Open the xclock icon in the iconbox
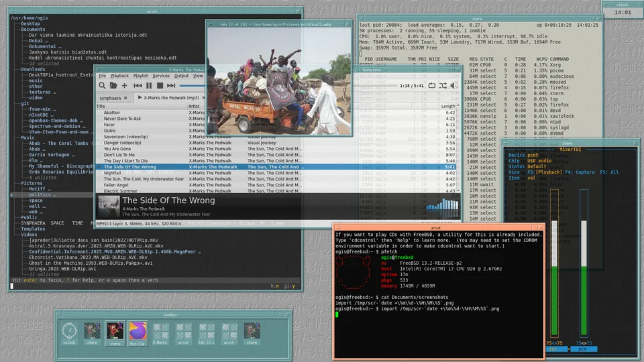The width and height of the screenshot is (644, 362). tap(69, 333)
